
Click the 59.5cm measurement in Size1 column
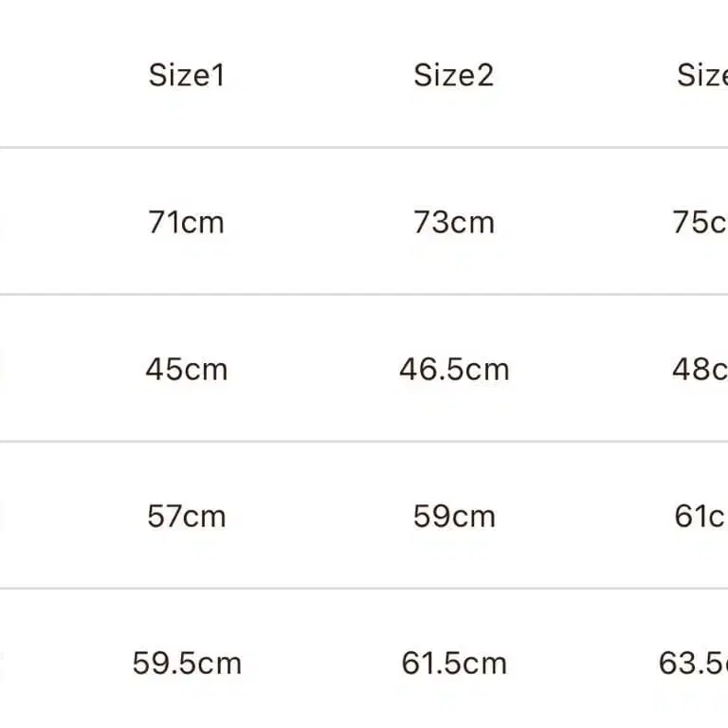point(187,663)
